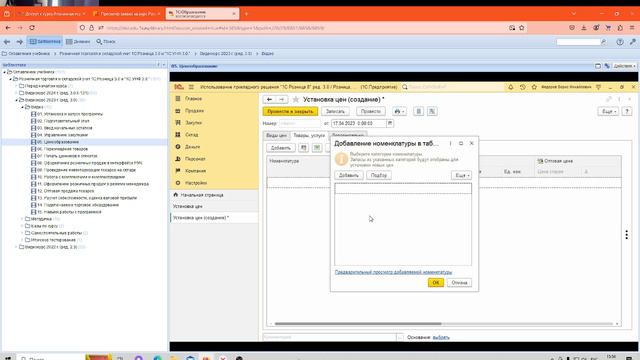Focus the comment input field at the bottom
This screenshot has height=360, width=640.
tap(329, 337)
